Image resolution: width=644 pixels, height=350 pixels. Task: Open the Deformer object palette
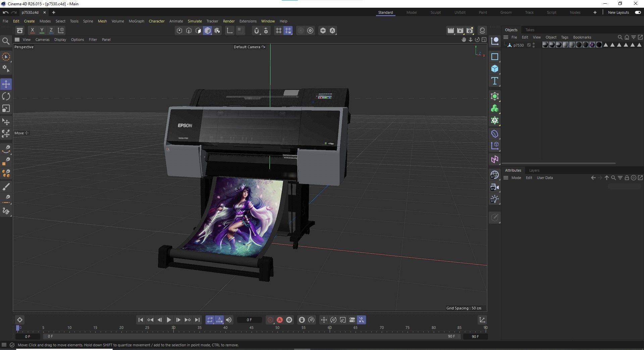pos(495,134)
